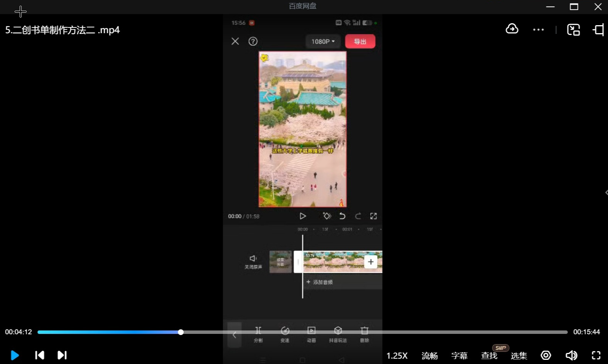Viewport: 608px width, 364px height.
Task: Skip to the next video
Action: coord(62,355)
